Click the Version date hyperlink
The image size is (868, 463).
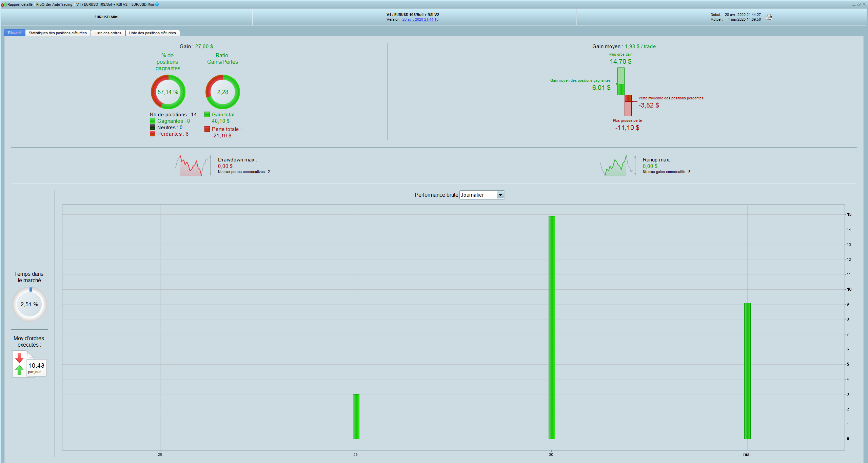click(x=420, y=20)
